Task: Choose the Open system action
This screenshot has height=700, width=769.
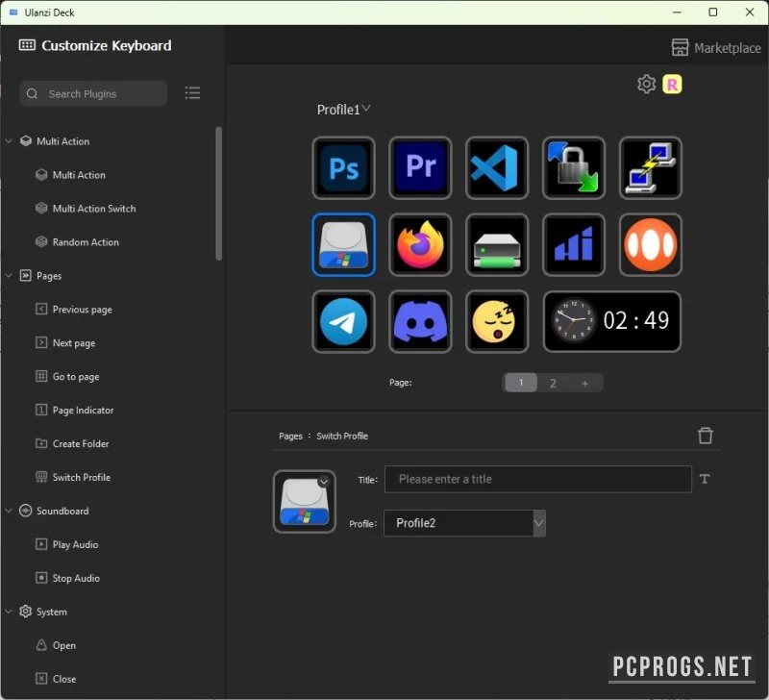Action: [56, 645]
